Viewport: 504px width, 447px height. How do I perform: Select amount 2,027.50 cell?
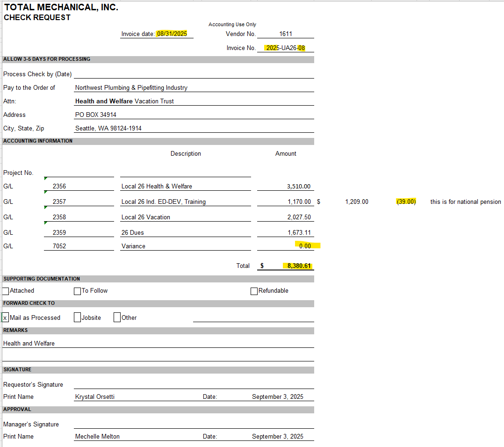tap(285, 217)
